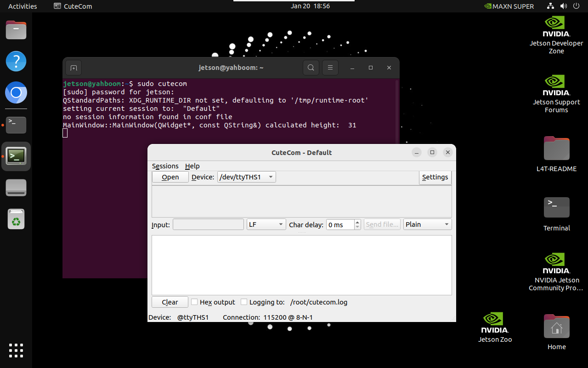Increase Char delay with up arrow

pyautogui.click(x=357, y=222)
